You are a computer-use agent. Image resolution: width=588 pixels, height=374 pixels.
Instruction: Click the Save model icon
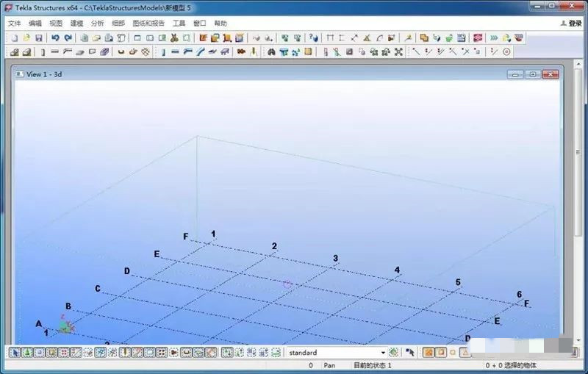39,38
